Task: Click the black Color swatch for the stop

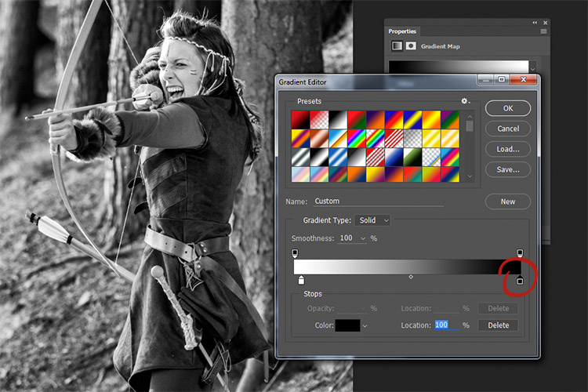Action: coord(347,325)
